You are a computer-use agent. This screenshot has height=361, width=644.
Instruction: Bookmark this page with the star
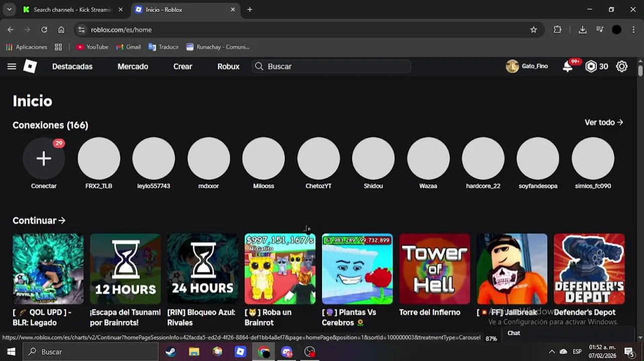(534, 30)
